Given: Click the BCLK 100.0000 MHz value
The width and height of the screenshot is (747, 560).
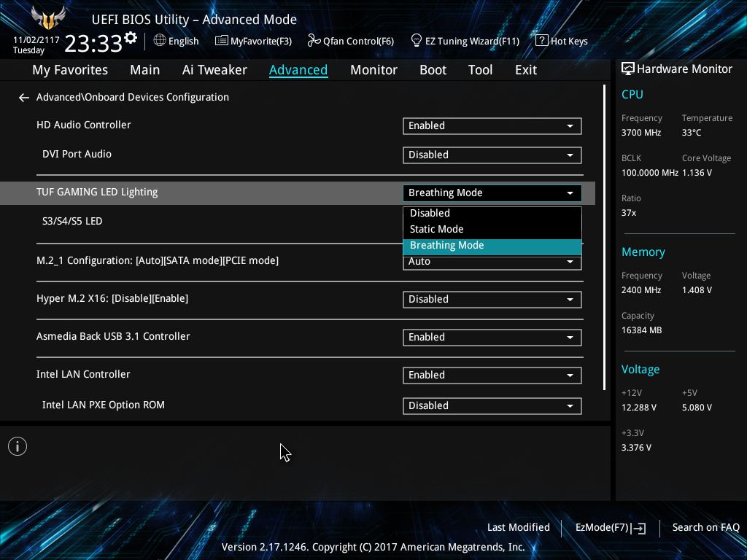Looking at the screenshot, I should pyautogui.click(x=650, y=173).
